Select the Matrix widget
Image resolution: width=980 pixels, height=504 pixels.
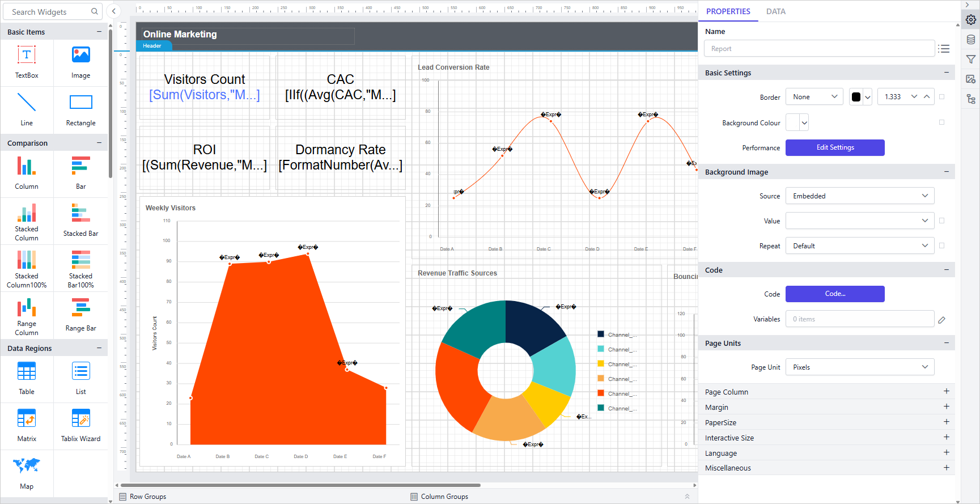27,426
